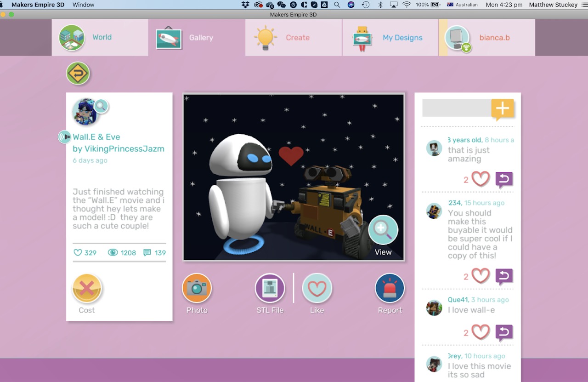
Task: Like the 'I love wall-e' comment
Action: click(x=481, y=332)
